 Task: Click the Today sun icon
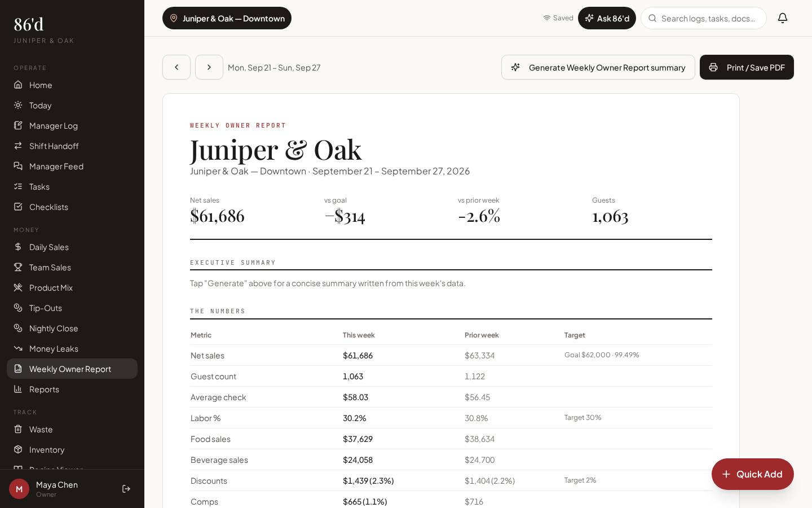pyautogui.click(x=18, y=105)
